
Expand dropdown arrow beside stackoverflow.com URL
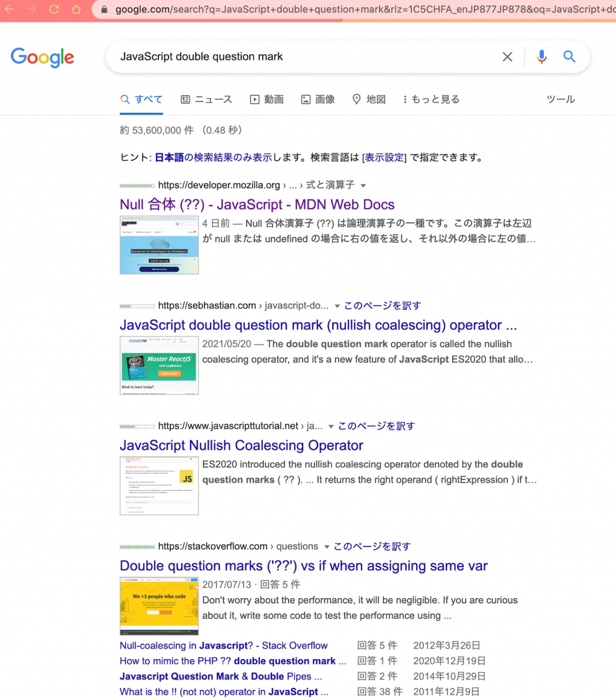click(x=327, y=547)
